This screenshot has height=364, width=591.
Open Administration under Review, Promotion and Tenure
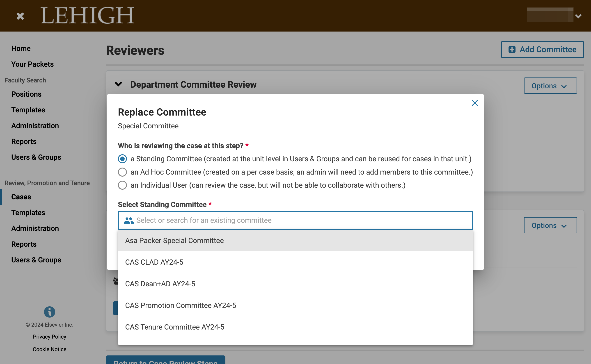[x=35, y=228]
